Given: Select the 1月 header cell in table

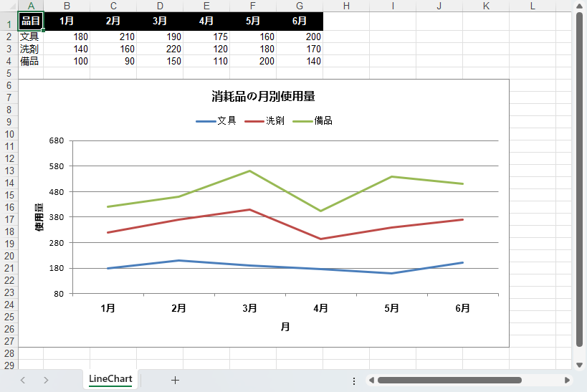Looking at the screenshot, I should (67, 21).
